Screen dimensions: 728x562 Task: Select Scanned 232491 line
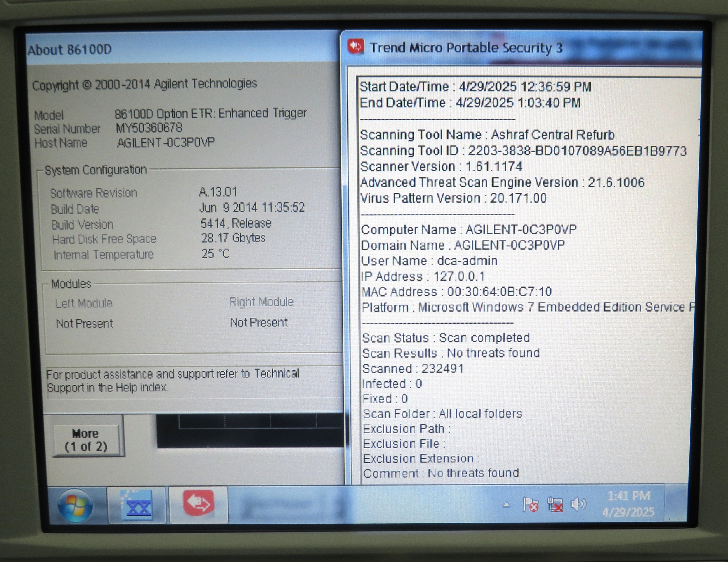[x=413, y=368]
